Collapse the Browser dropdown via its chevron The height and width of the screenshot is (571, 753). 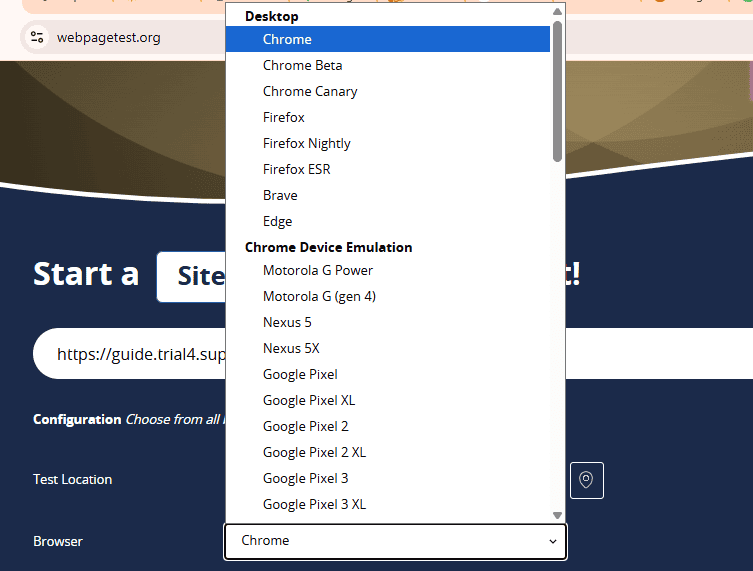click(553, 541)
